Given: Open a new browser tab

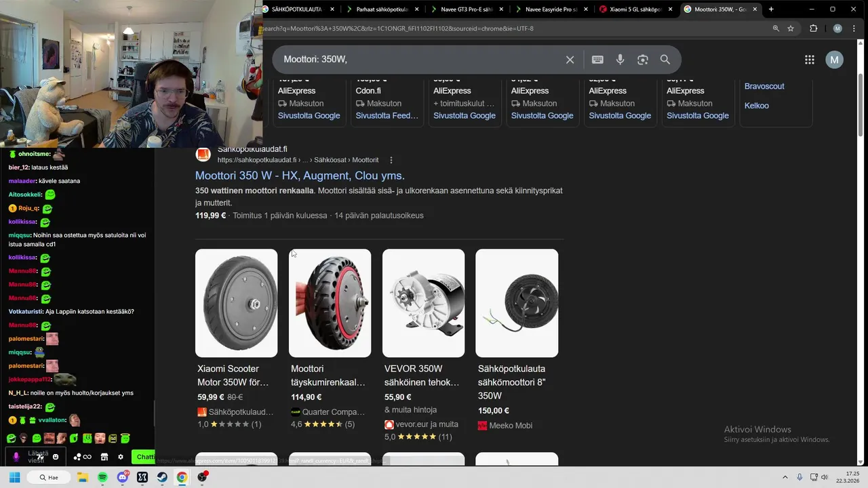Looking at the screenshot, I should (771, 9).
